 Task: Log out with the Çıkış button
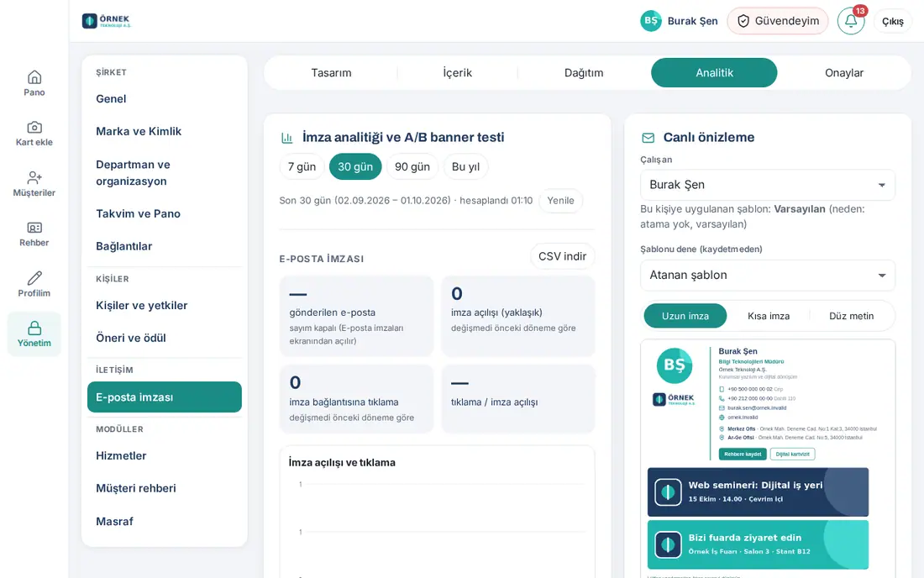pos(892,21)
